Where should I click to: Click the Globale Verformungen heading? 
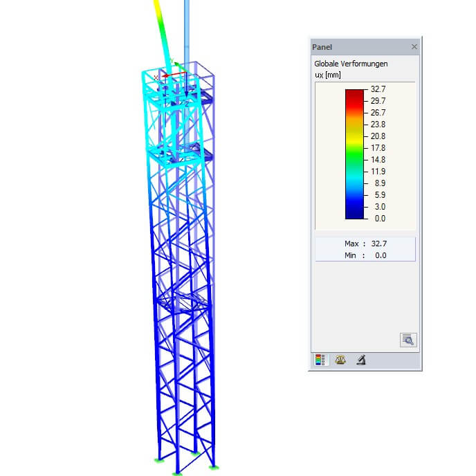pyautogui.click(x=351, y=64)
